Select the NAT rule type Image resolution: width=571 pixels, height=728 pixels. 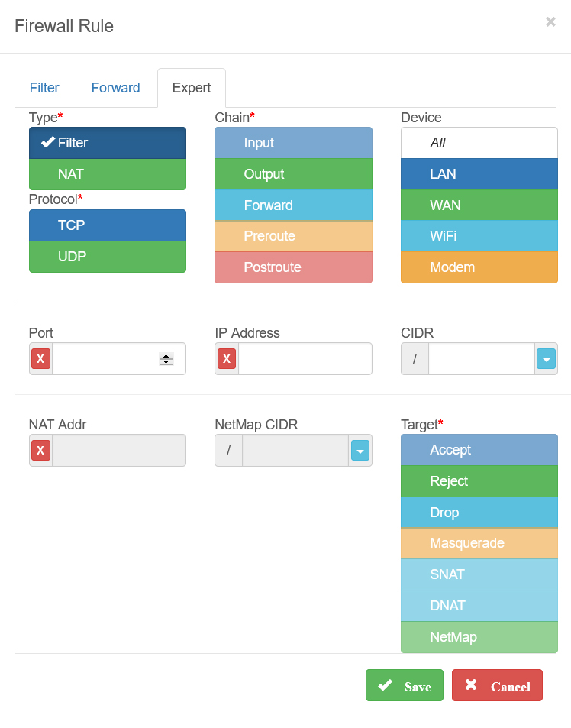(108, 174)
